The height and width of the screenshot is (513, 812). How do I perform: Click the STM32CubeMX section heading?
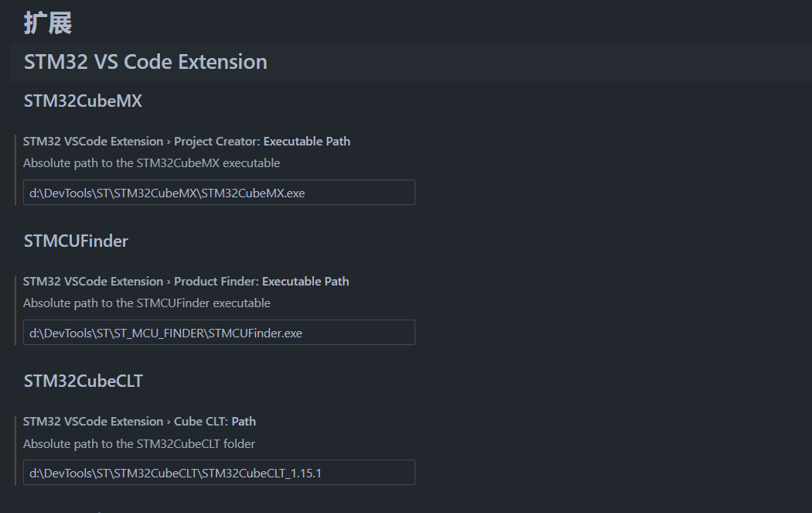tap(83, 101)
